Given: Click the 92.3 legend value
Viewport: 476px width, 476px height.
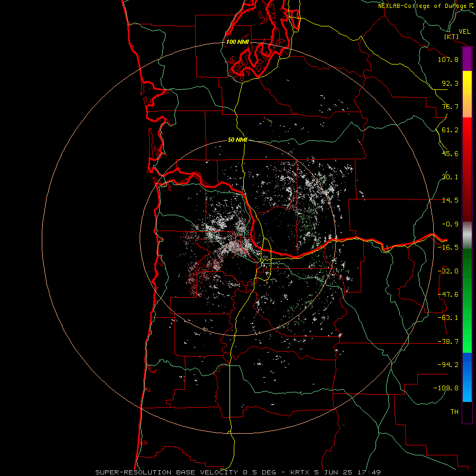Looking at the screenshot, I should click(x=450, y=83).
